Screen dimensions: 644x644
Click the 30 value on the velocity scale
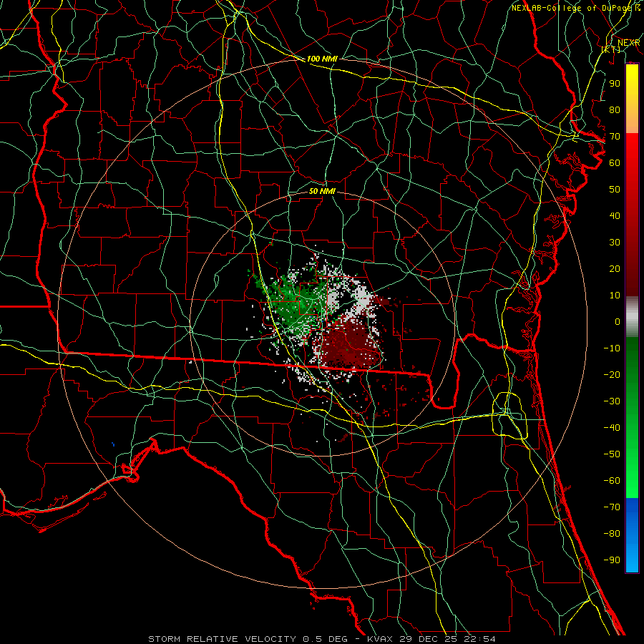[615, 243]
